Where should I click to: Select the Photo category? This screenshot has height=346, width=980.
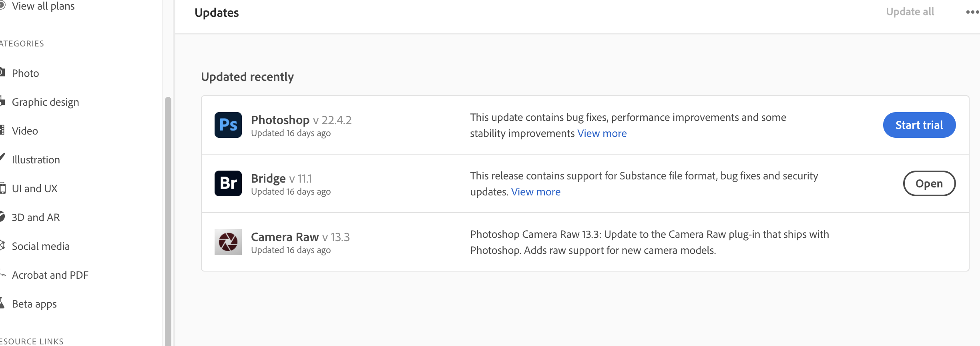(x=26, y=73)
